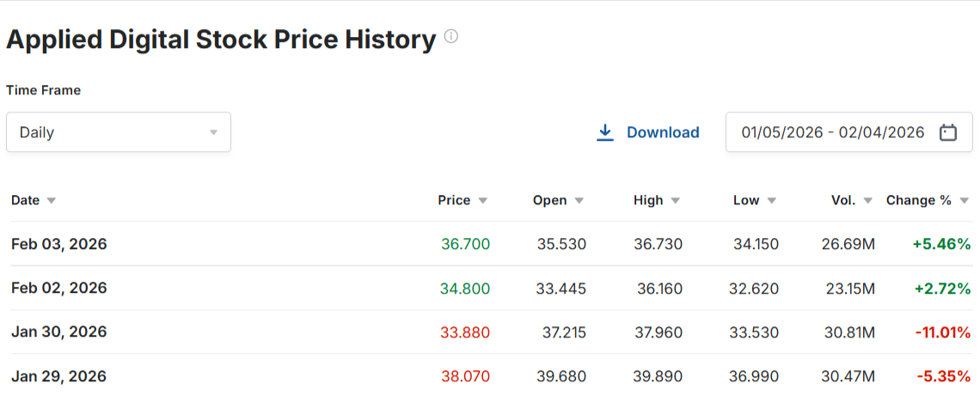980x396 pixels.
Task: Open the calendar icon in date range
Action: [x=948, y=132]
